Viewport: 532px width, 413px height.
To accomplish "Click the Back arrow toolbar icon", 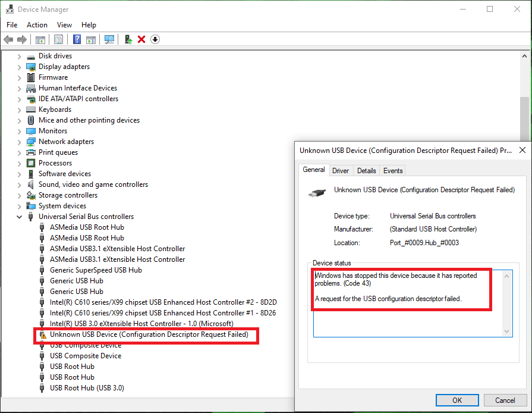I will point(8,40).
